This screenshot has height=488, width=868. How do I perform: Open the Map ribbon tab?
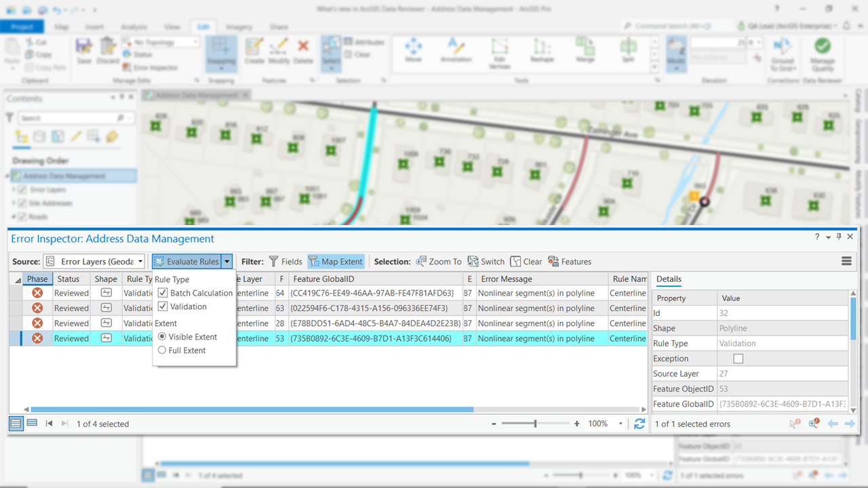coord(61,26)
